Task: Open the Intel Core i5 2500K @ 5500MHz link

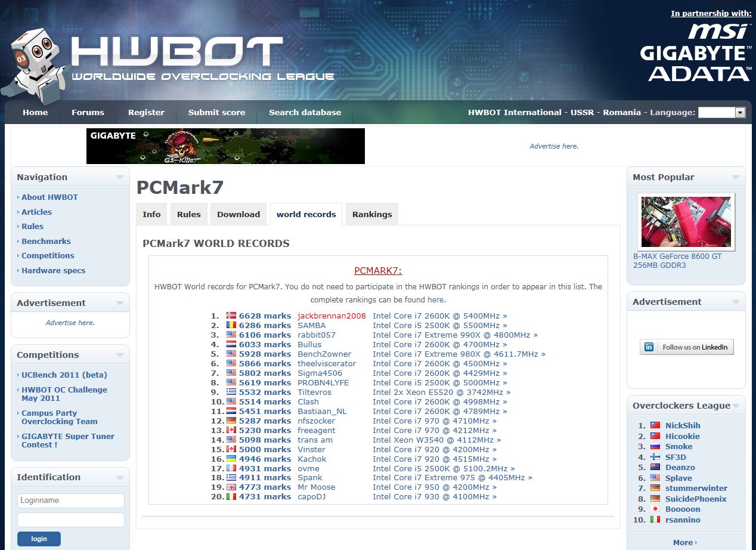Action: [x=440, y=326]
